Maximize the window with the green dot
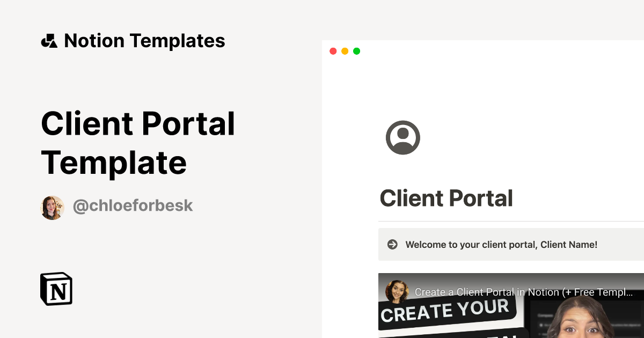Screen dimensions: 644x338 356,51
